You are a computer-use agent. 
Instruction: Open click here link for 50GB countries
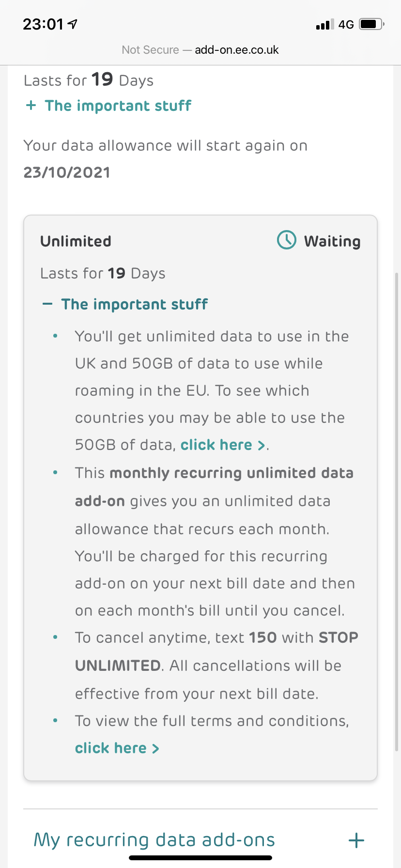tap(223, 445)
